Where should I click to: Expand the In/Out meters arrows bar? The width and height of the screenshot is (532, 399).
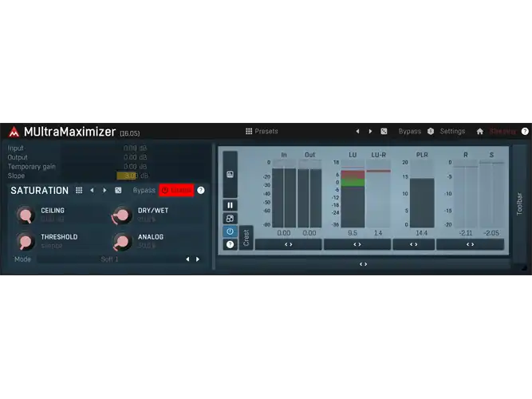[289, 244]
